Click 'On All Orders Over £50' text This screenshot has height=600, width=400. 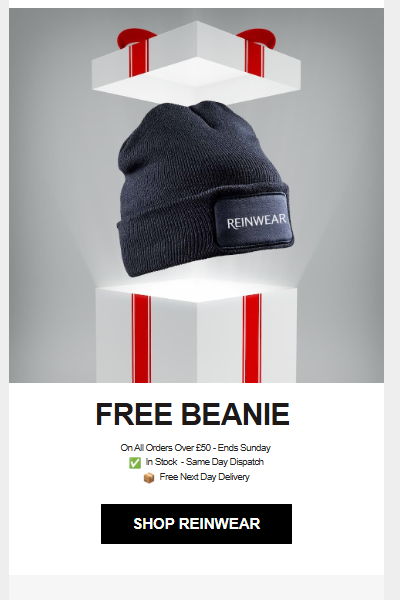165,448
